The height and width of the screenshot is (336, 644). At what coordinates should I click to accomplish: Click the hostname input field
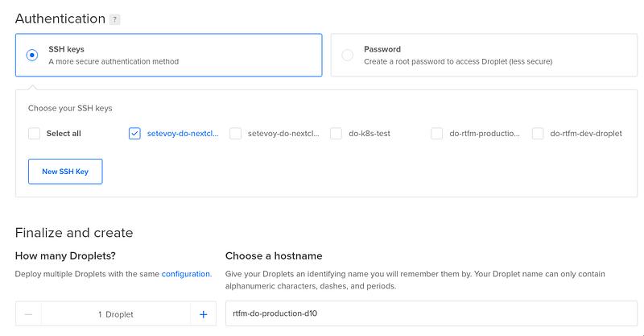coord(431,313)
